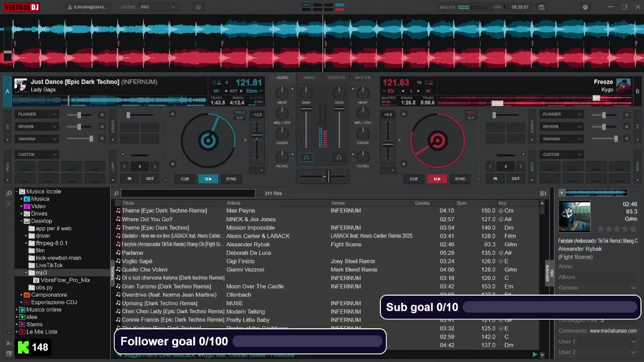The height and width of the screenshot is (362, 644).
Task: Double the loop length on deck A
Action: (x=155, y=166)
